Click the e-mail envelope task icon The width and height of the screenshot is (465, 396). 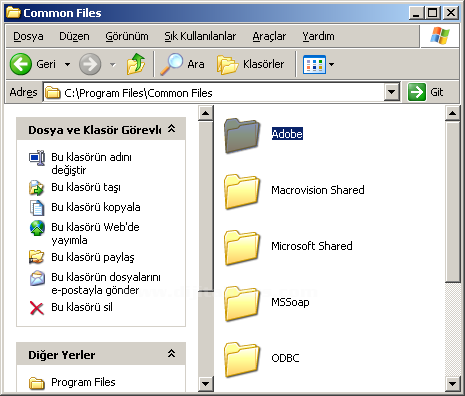coord(37,278)
